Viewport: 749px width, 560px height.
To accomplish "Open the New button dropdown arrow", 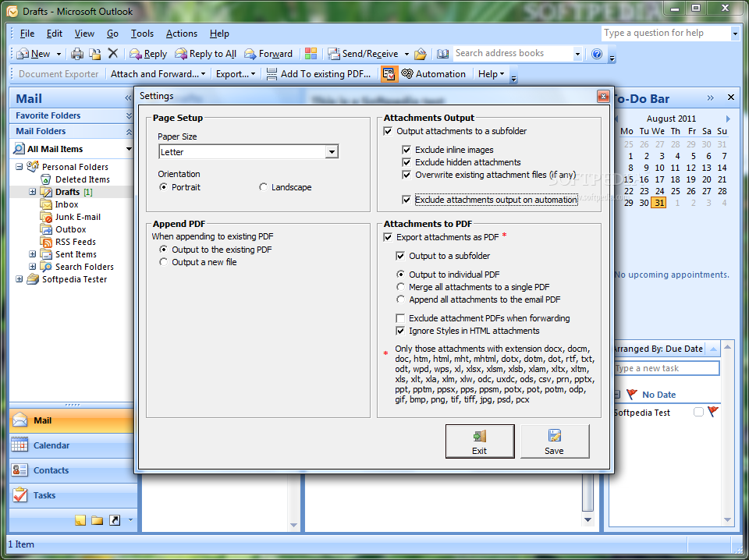I will pos(59,54).
